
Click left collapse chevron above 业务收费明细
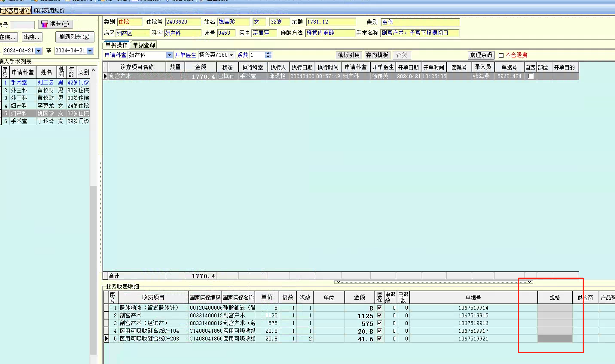click(338, 282)
